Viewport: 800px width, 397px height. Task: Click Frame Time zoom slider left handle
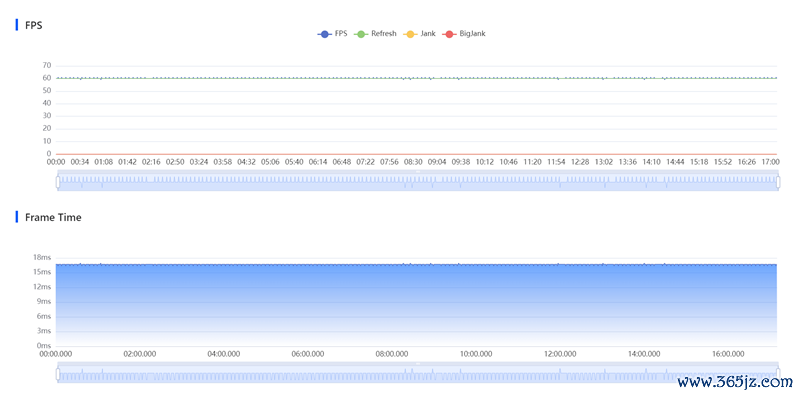[58, 374]
